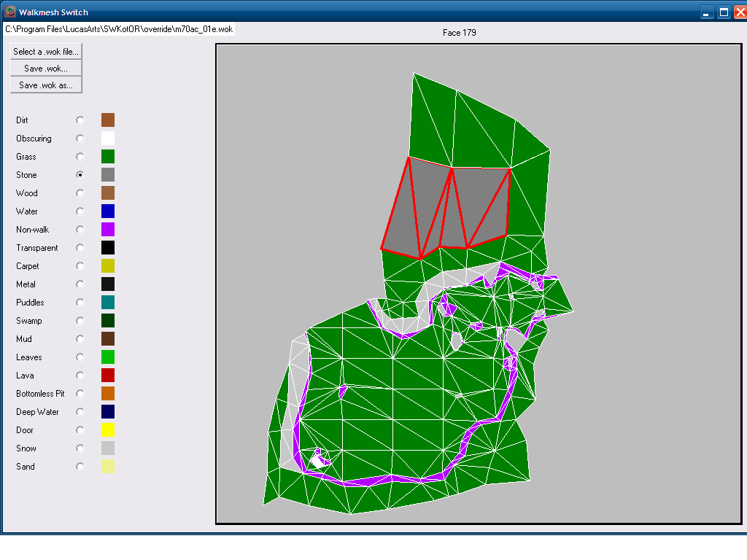Image resolution: width=747 pixels, height=560 pixels.
Task: Click the dark green Swamp swatch
Action: [x=108, y=321]
